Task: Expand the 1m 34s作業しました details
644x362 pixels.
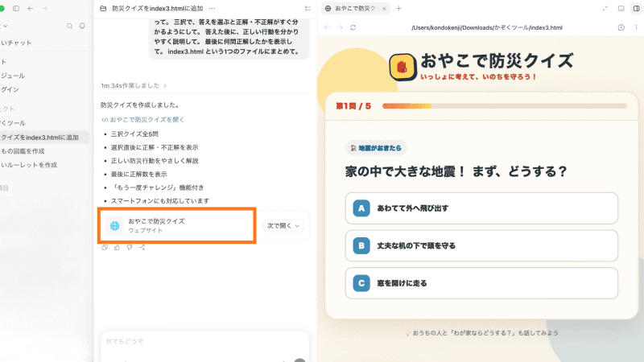Action: [134, 85]
